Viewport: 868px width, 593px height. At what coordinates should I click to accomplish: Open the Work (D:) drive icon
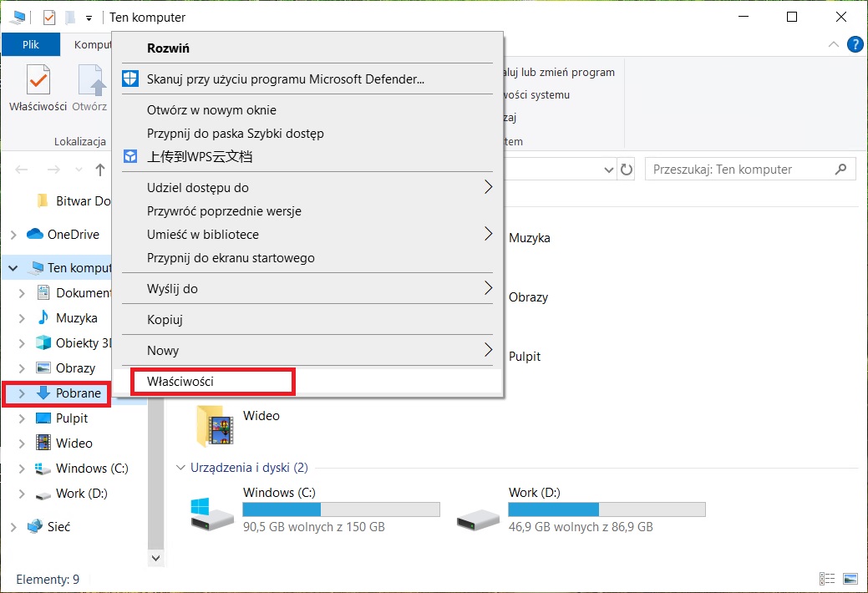478,513
